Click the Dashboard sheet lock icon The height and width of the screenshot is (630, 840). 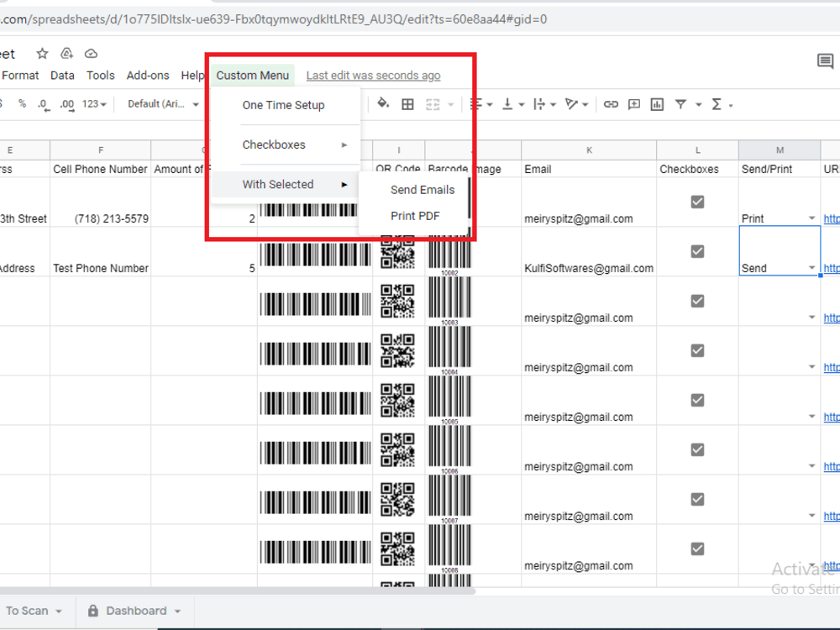tap(92, 611)
